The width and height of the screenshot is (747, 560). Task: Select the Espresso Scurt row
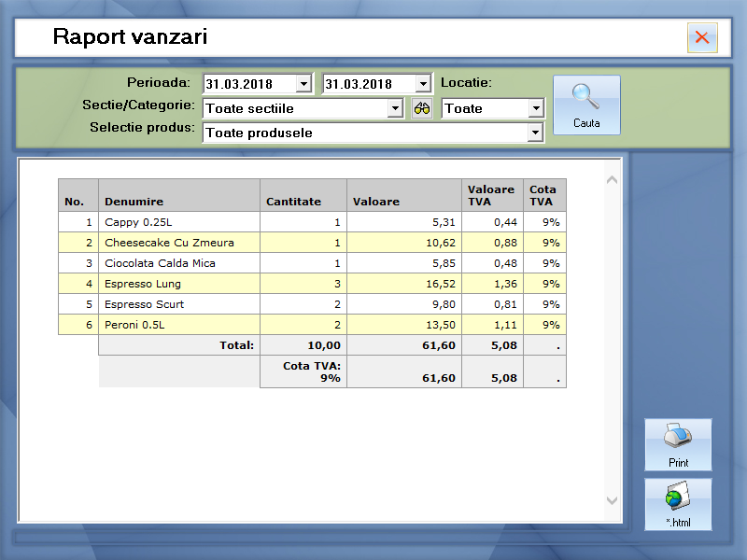pyautogui.click(x=312, y=304)
